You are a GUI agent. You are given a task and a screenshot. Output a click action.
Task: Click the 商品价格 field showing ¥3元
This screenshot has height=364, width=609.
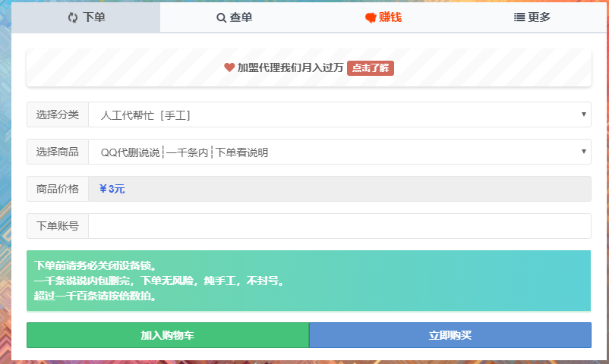point(339,189)
